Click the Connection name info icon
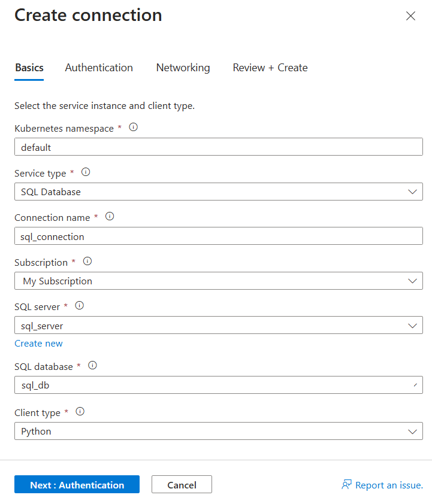The image size is (432, 504). (x=110, y=217)
